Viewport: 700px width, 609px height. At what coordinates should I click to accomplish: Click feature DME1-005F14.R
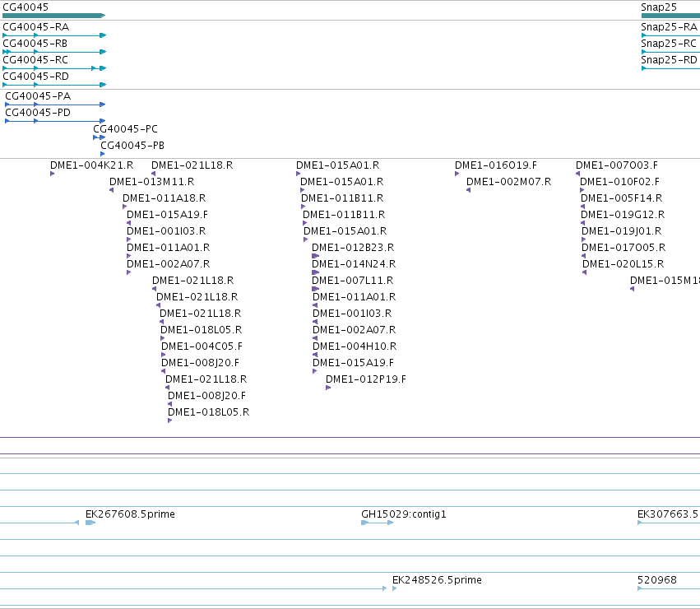621,198
